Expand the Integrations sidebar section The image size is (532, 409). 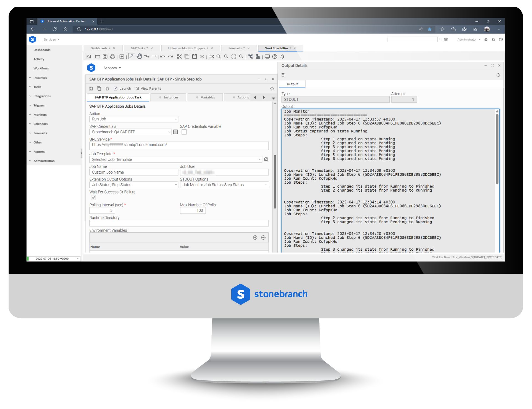click(x=42, y=96)
